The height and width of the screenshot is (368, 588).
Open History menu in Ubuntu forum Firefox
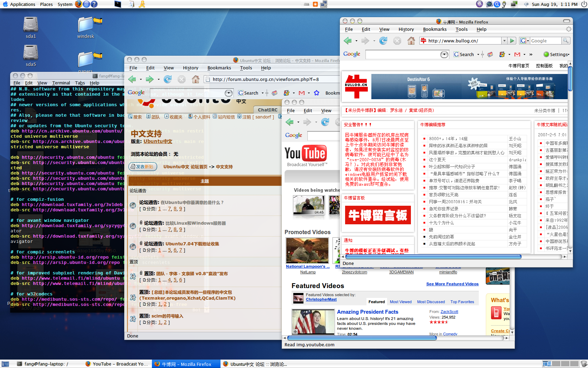(190, 68)
